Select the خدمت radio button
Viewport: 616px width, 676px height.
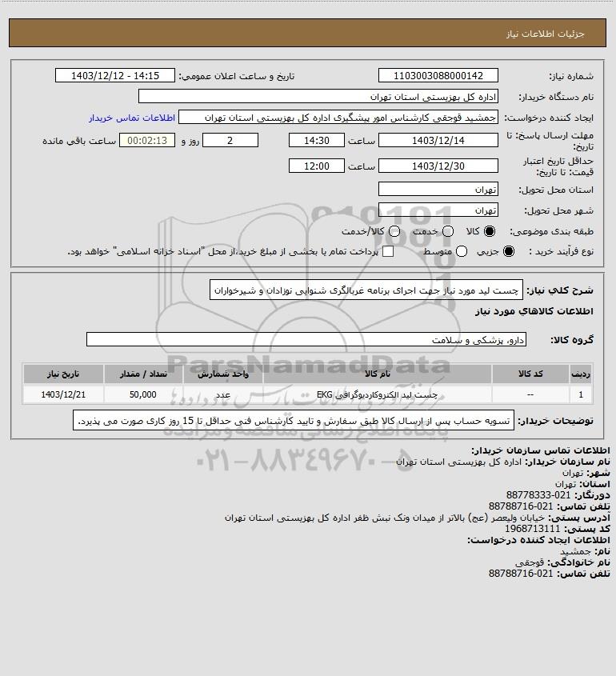pos(448,231)
